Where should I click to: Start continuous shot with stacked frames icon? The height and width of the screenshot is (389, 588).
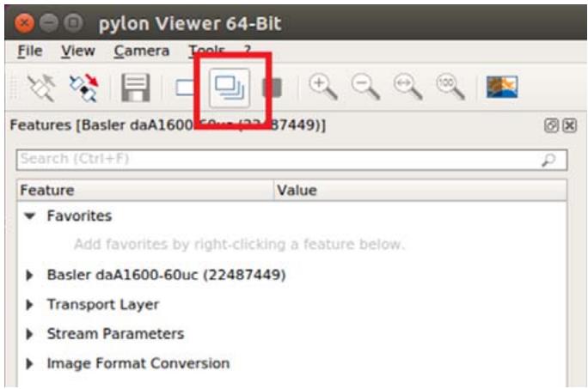(230, 88)
